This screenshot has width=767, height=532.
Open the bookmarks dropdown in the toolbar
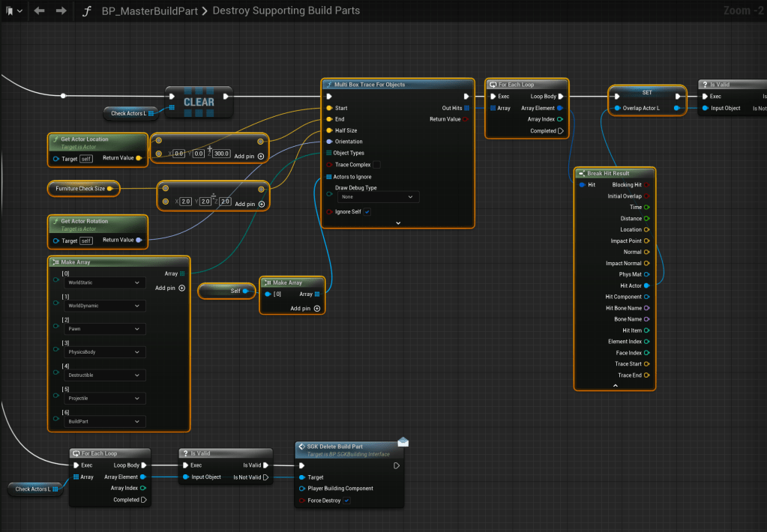pyautogui.click(x=13, y=11)
